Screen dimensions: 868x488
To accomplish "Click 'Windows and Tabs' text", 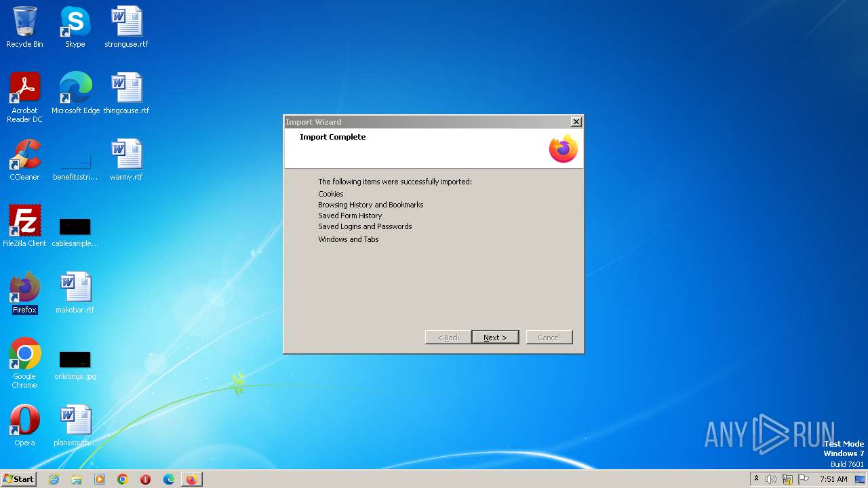I will point(349,239).
